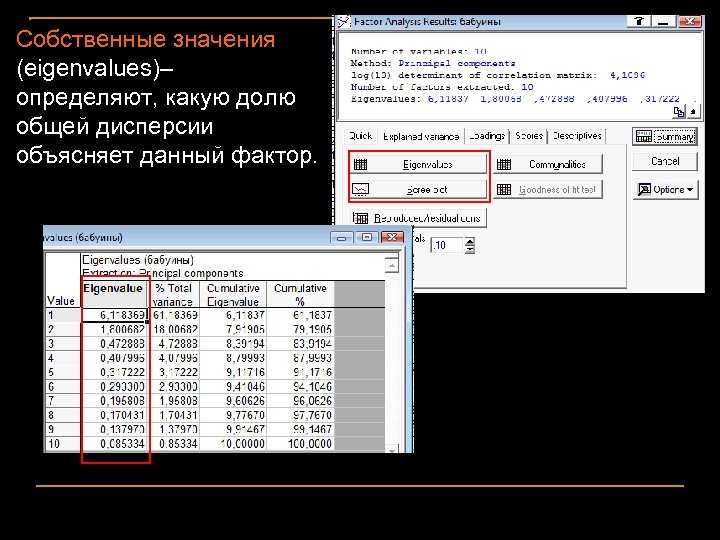Switch to the Quick tab
Image resolution: width=720 pixels, height=540 pixels.
click(x=360, y=136)
